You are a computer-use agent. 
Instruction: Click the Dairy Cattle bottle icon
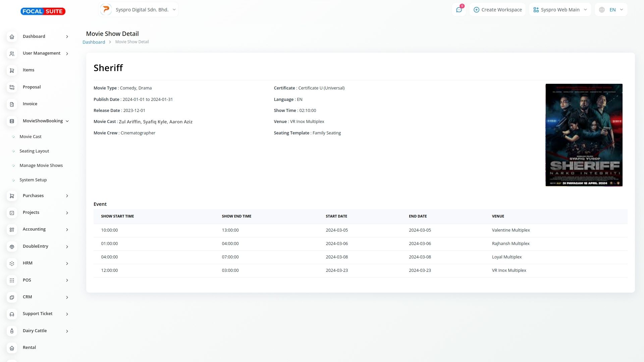[x=12, y=331]
